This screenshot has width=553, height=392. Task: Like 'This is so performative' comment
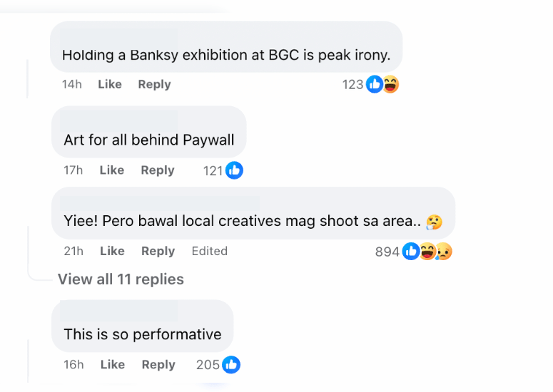113,364
